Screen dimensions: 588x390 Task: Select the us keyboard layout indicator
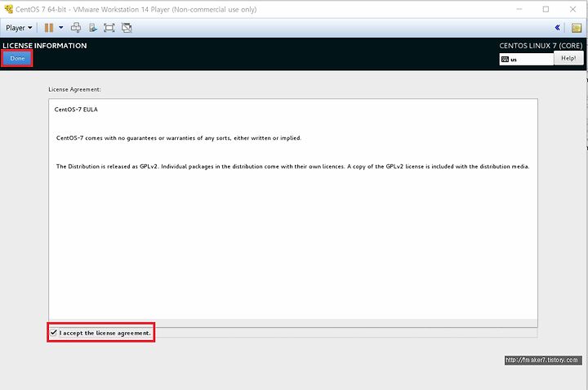point(527,60)
